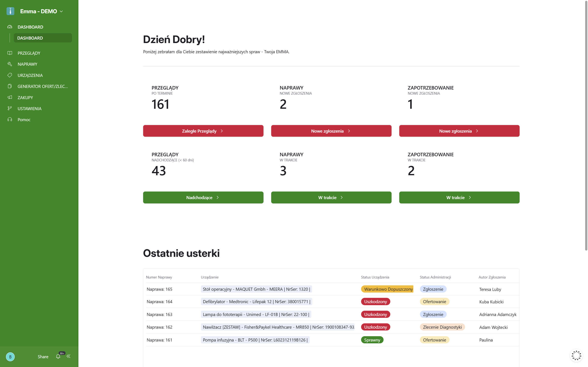
Task: Expand the Emma - DEMO workspace dropdown
Action: [61, 11]
